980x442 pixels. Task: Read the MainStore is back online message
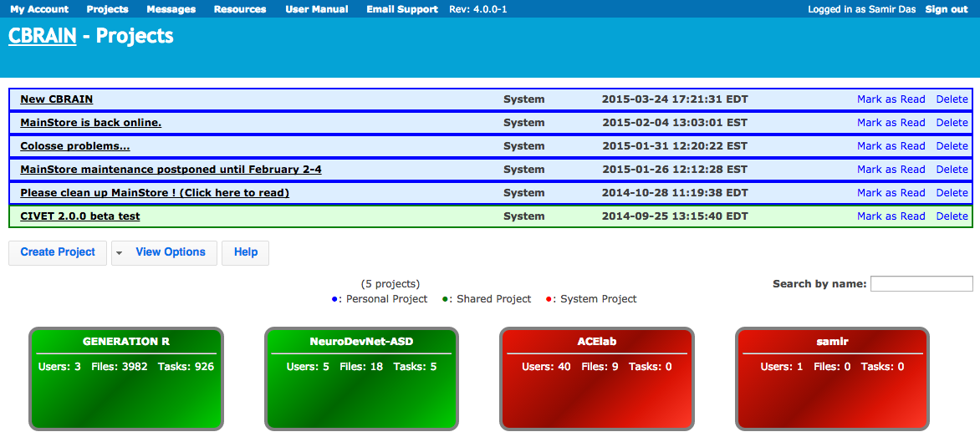pyautogui.click(x=90, y=123)
